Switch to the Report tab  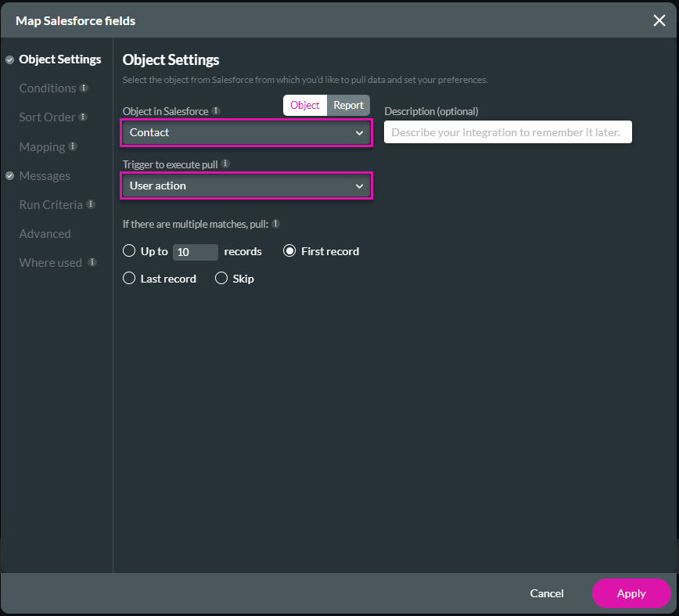349,105
